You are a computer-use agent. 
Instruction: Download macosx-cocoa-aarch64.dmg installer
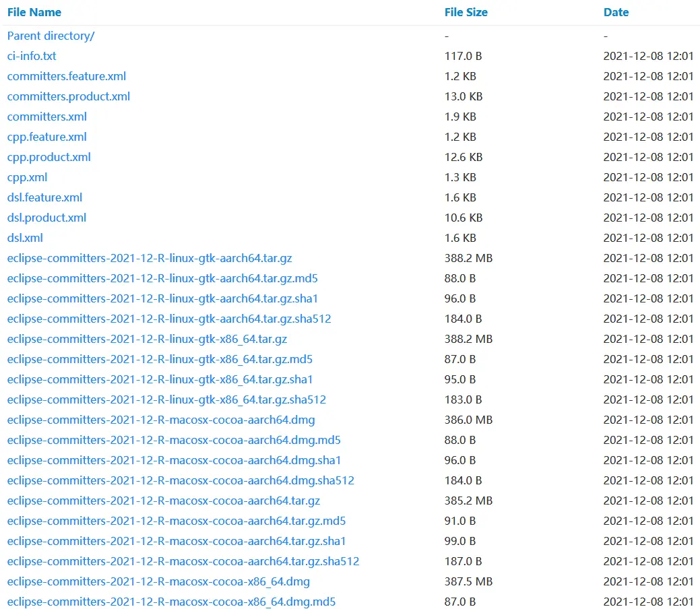[x=161, y=420]
